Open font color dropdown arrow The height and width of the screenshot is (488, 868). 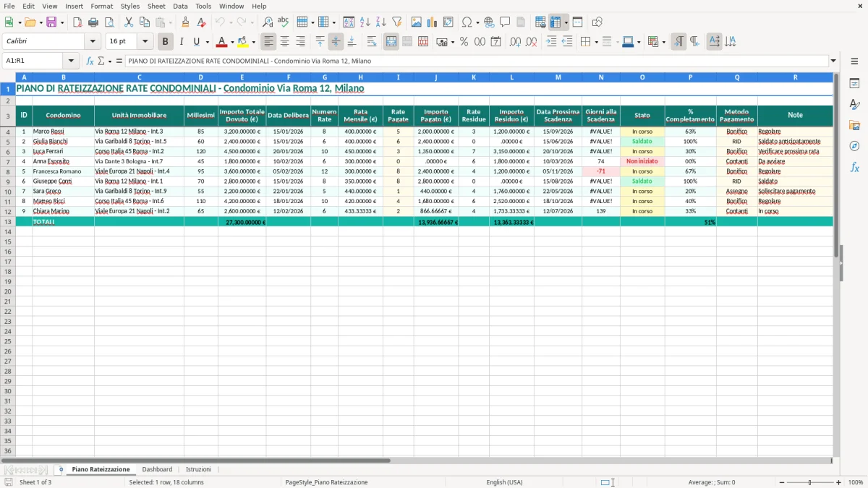point(233,42)
